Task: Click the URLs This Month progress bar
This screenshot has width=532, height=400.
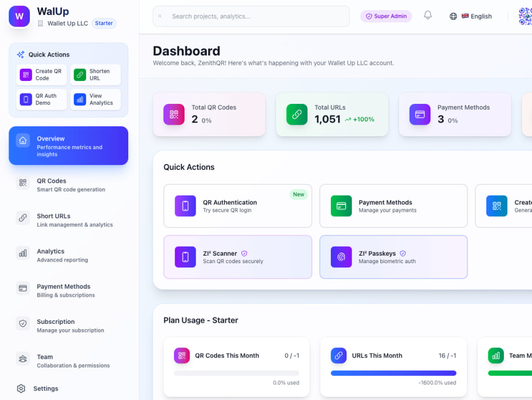Action: click(x=394, y=373)
